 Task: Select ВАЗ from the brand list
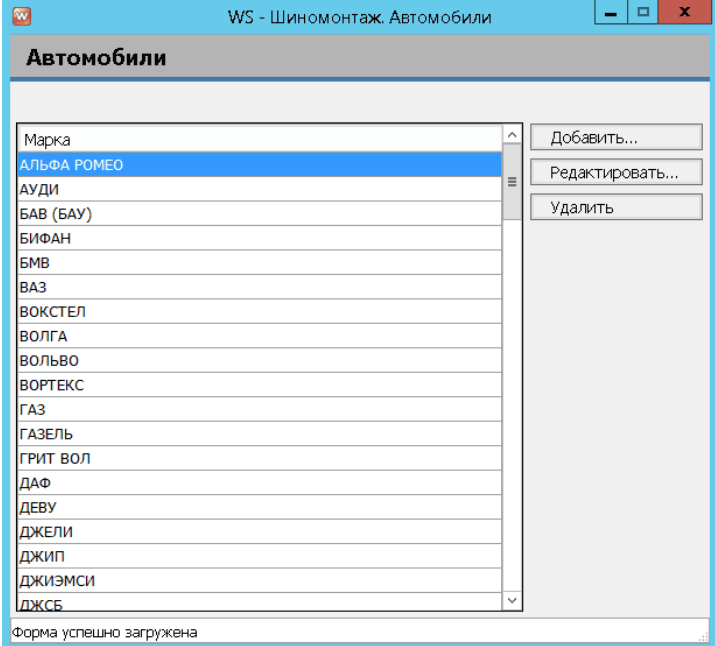pyautogui.click(x=260, y=288)
